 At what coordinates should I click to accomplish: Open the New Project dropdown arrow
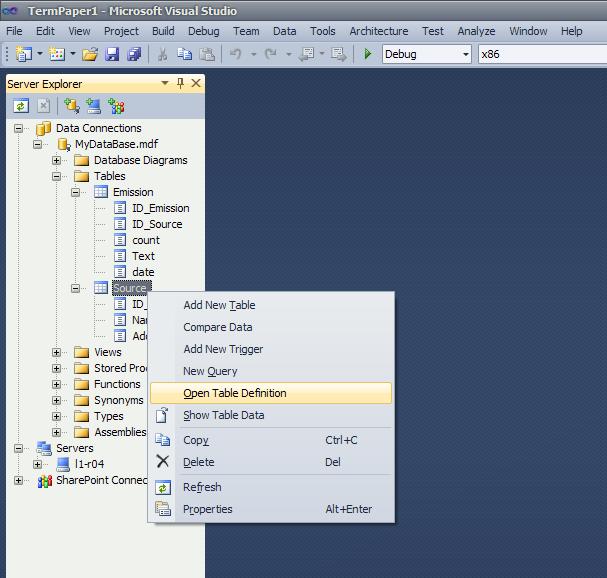[39, 54]
